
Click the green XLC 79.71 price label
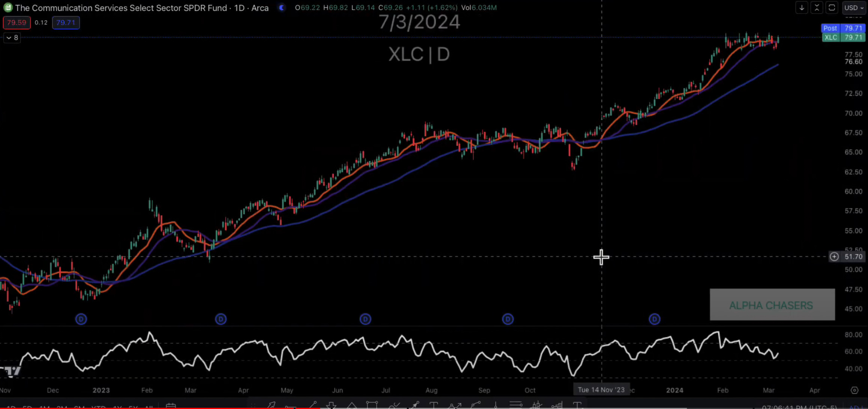click(843, 37)
